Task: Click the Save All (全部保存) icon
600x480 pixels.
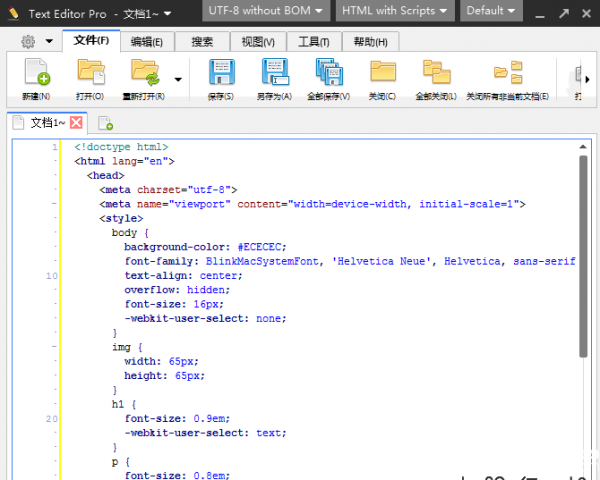Action: coord(328,74)
